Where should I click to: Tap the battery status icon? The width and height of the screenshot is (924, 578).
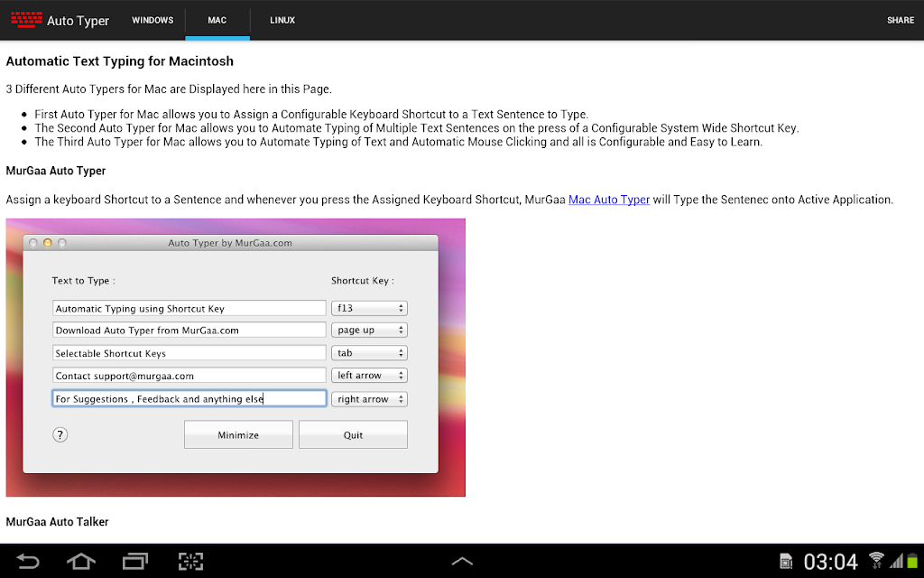912,560
